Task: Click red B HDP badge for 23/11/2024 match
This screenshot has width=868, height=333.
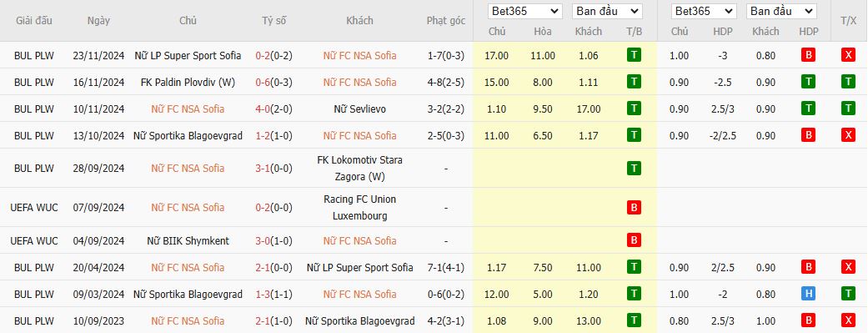Action: (808, 55)
